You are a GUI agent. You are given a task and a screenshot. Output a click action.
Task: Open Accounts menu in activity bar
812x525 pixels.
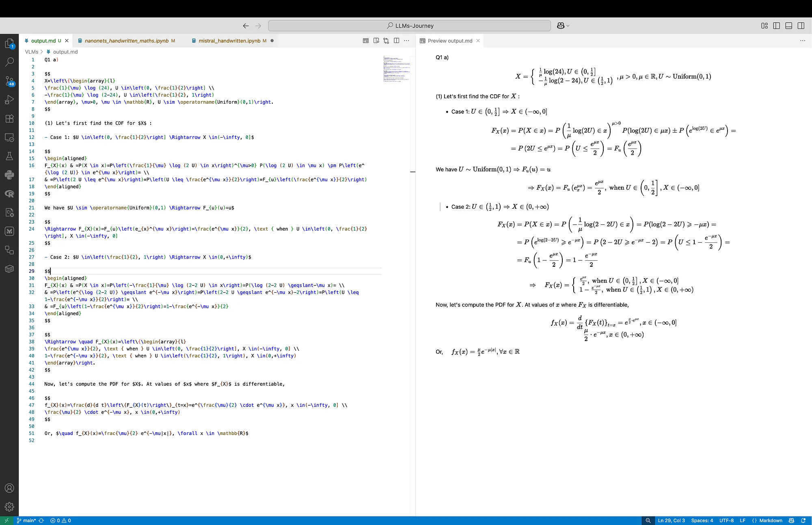click(x=9, y=488)
